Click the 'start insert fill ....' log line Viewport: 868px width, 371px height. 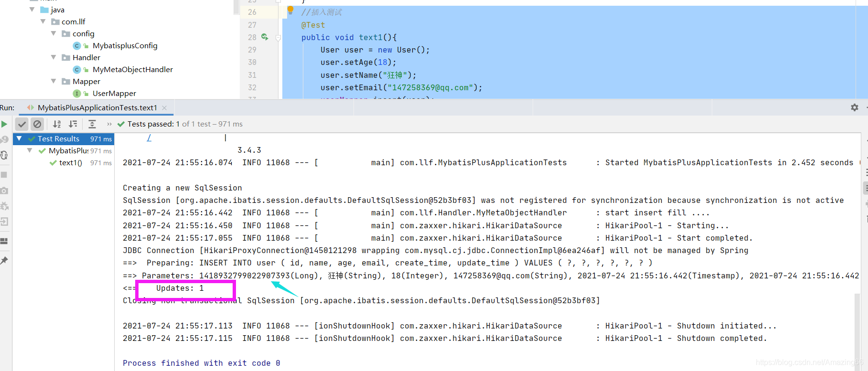point(657,213)
